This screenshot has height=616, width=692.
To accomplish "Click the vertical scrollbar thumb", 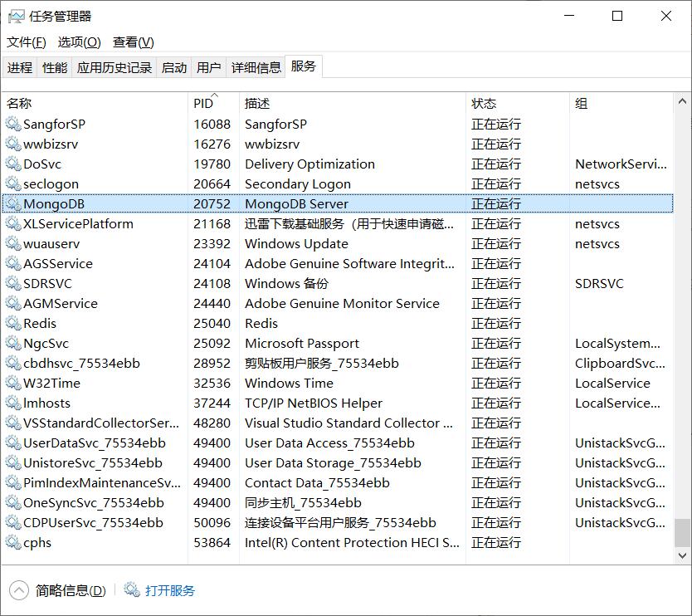I will click(682, 532).
